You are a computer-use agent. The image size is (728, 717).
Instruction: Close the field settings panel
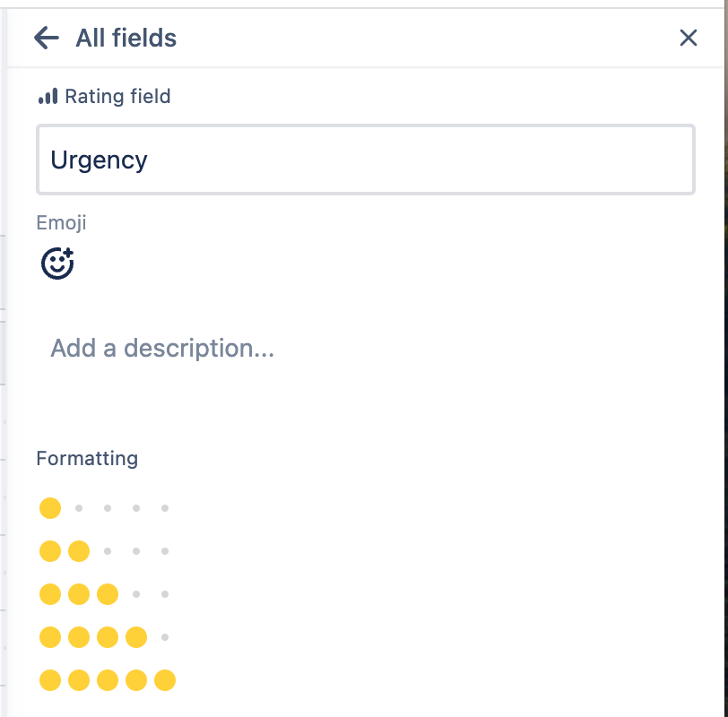pos(688,38)
